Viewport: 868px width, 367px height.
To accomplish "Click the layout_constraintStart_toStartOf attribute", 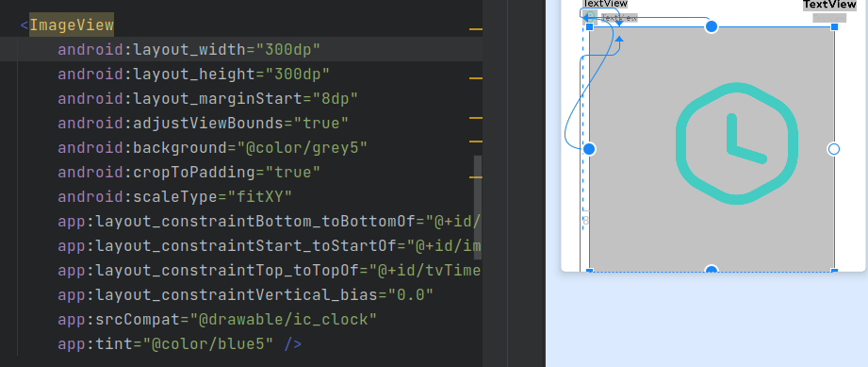I will coord(227,245).
